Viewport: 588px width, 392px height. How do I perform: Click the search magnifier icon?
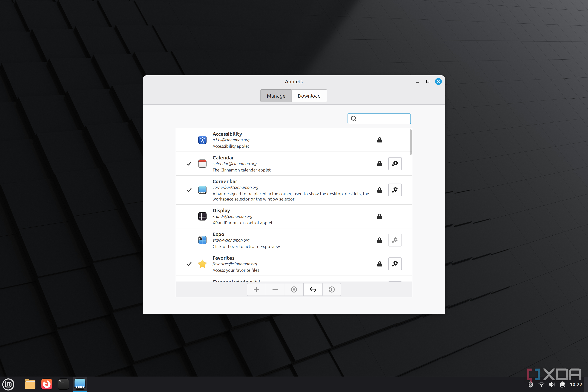point(354,119)
